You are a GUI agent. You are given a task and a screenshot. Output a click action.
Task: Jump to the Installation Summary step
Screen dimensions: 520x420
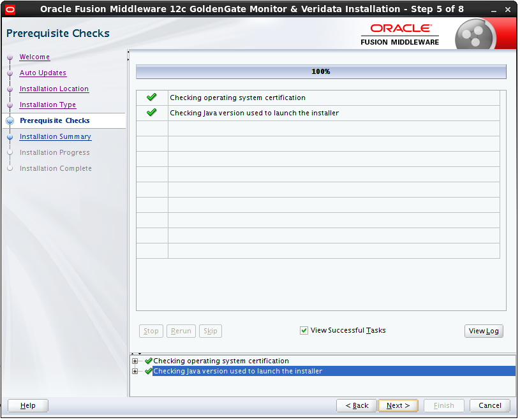click(56, 137)
